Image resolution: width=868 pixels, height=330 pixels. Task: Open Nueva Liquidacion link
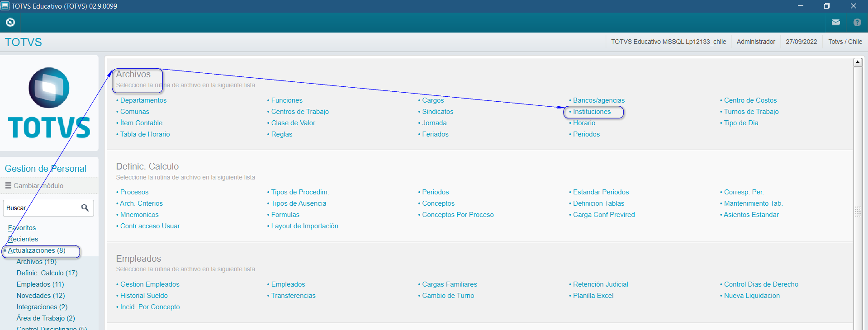752,296
